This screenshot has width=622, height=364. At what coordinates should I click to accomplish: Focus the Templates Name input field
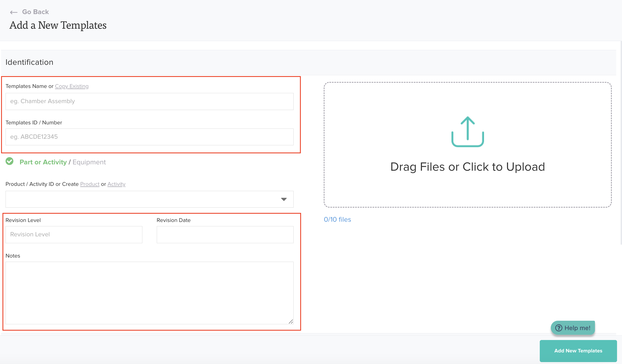point(149,101)
